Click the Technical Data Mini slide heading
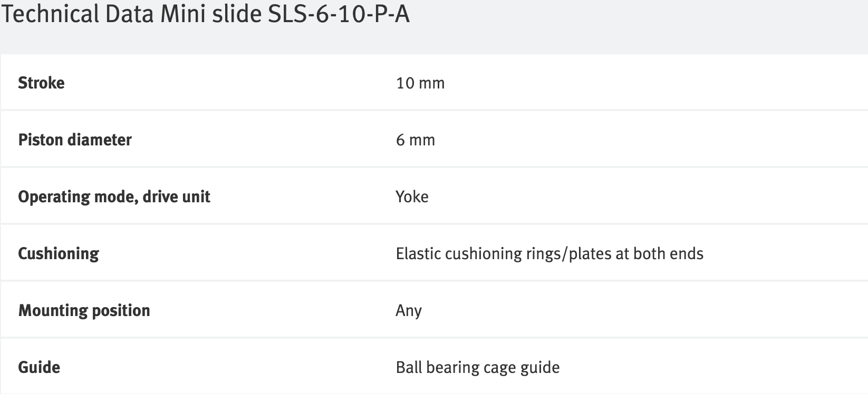868x394 pixels. point(205,14)
